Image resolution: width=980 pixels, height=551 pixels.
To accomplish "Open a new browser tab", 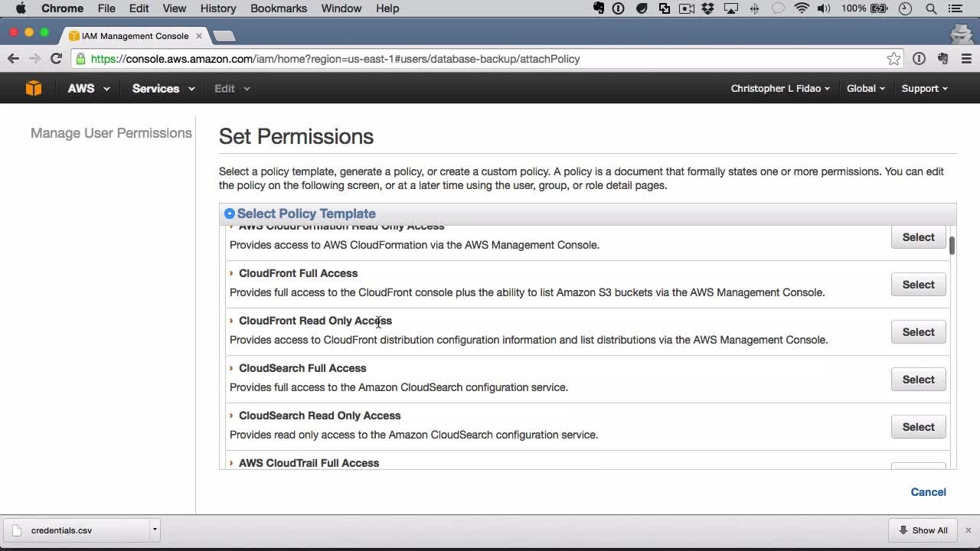I will [x=224, y=36].
